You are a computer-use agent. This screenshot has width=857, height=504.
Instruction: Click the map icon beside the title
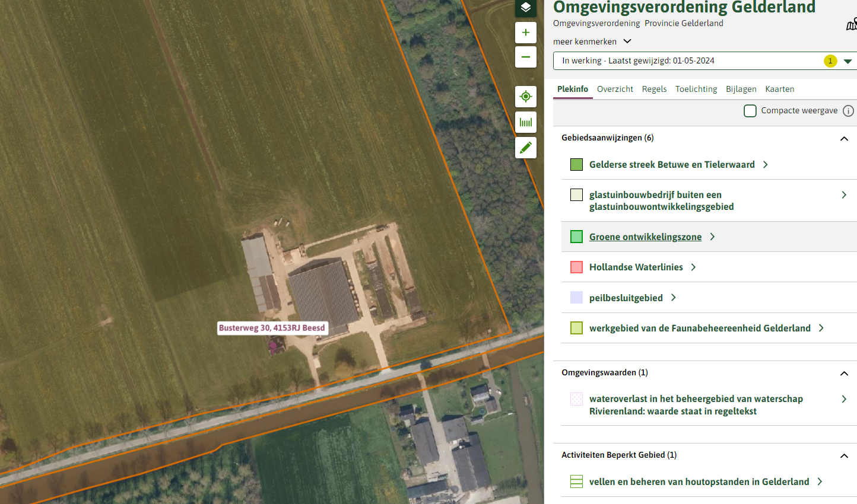852,24
